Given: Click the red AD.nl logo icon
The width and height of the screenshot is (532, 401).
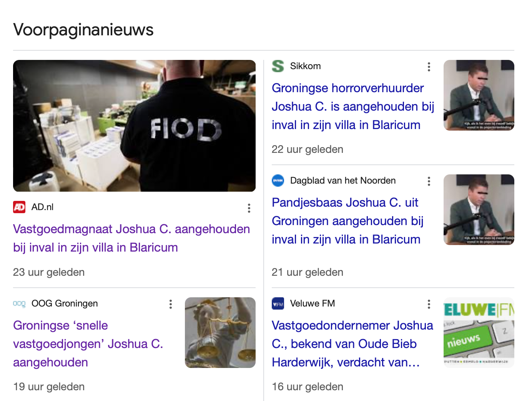Looking at the screenshot, I should (19, 207).
